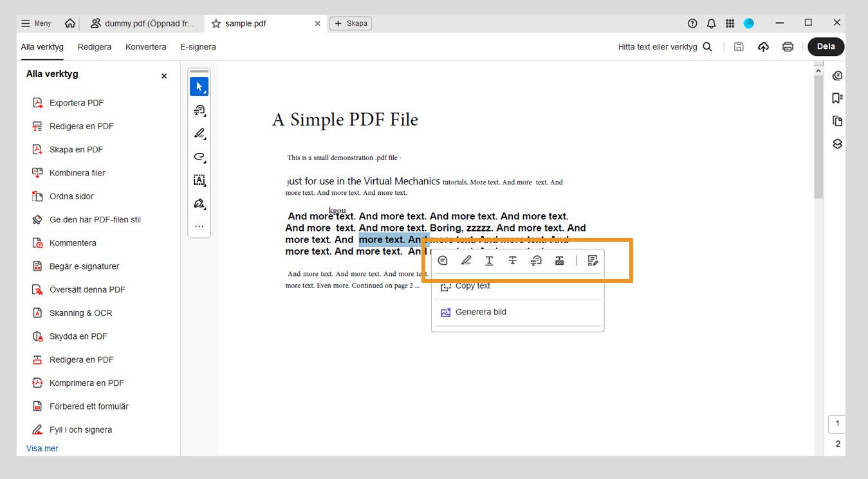Open the Alla verktyg tab
Screen dimensions: 868x479
tap(42, 47)
